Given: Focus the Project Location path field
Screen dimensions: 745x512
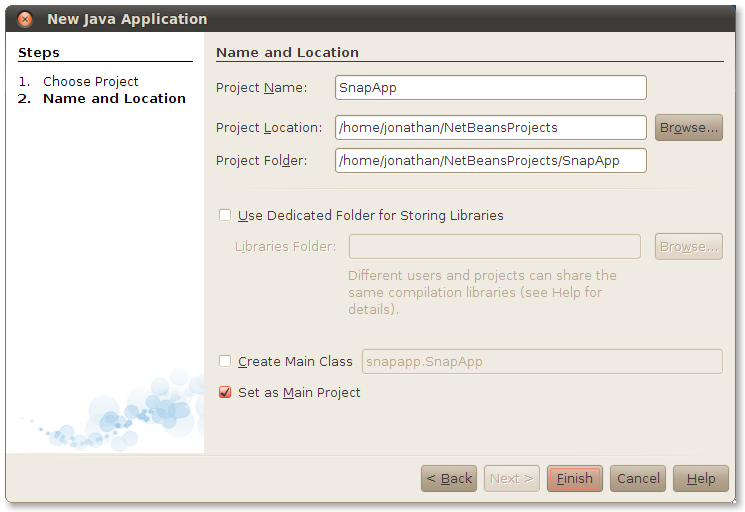Looking at the screenshot, I should click(490, 128).
